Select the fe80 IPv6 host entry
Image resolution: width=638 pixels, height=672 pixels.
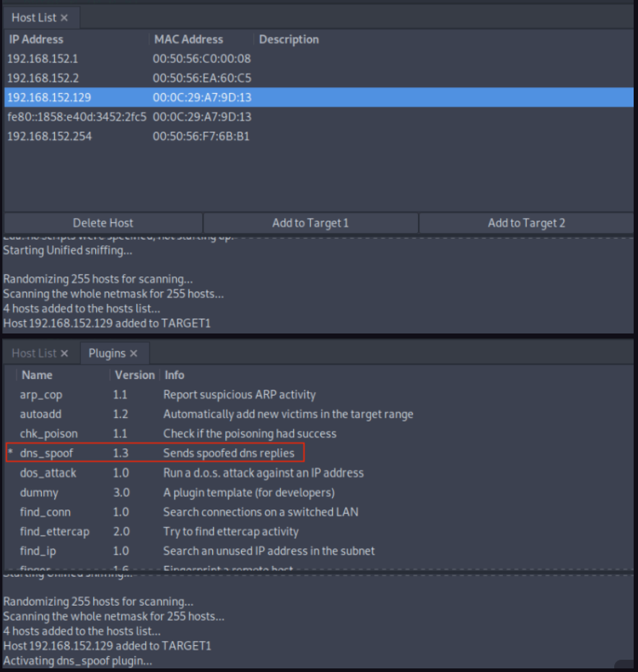[x=75, y=116]
